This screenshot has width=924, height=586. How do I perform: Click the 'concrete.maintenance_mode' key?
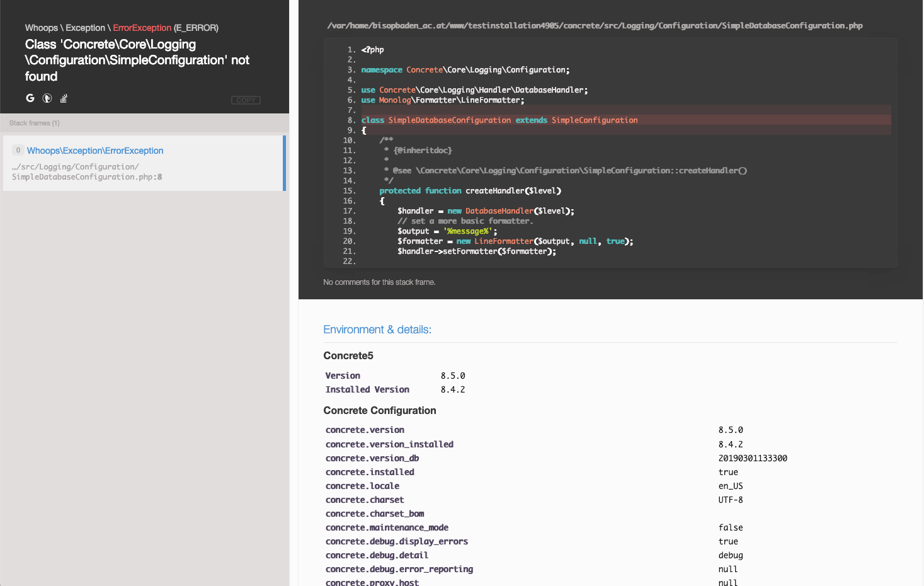pyautogui.click(x=387, y=527)
